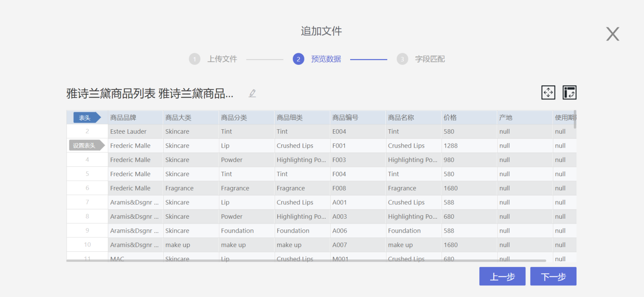Set row three as header via 设置表头
644x297 pixels.
pos(86,146)
